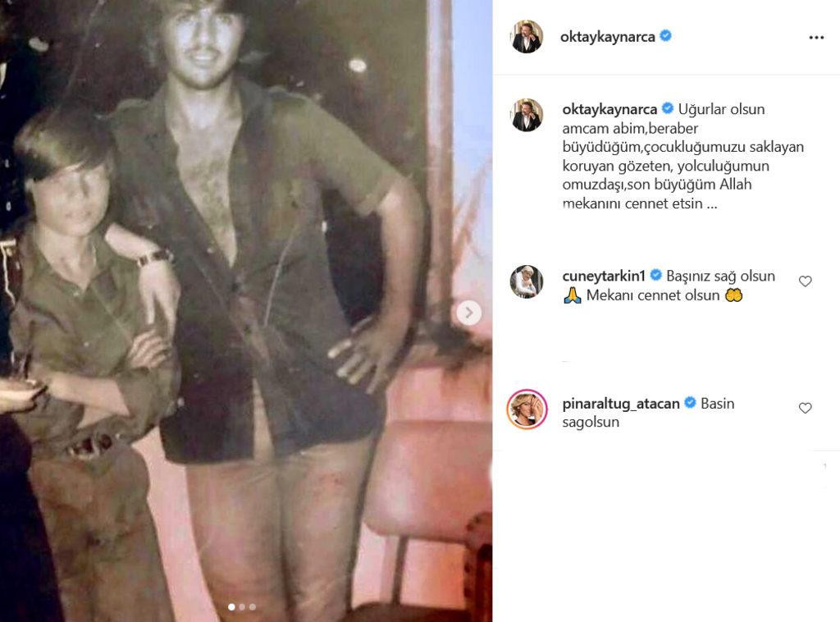Open oktaykaynarca profile picture in header
This screenshot has width=840, height=622.
click(x=527, y=36)
